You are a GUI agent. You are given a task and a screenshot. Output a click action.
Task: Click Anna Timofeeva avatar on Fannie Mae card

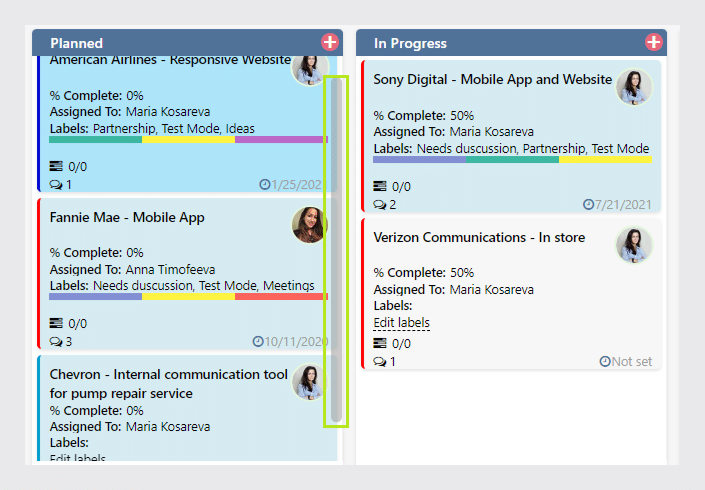coord(310,225)
